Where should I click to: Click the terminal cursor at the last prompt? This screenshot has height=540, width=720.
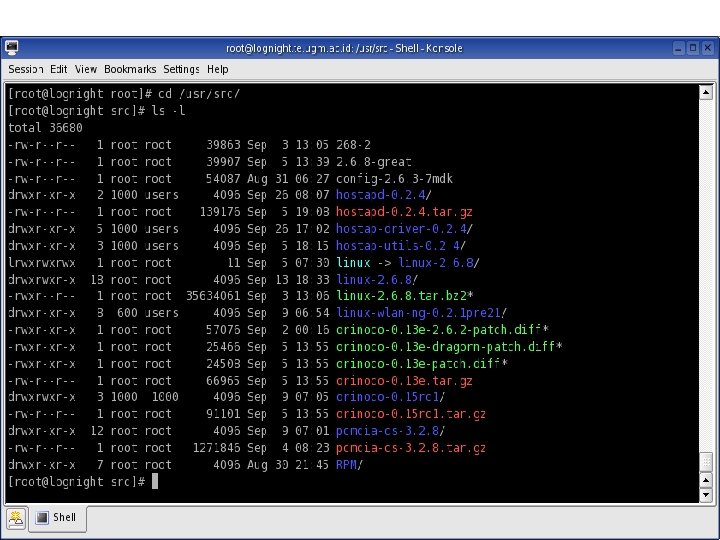tap(155, 481)
